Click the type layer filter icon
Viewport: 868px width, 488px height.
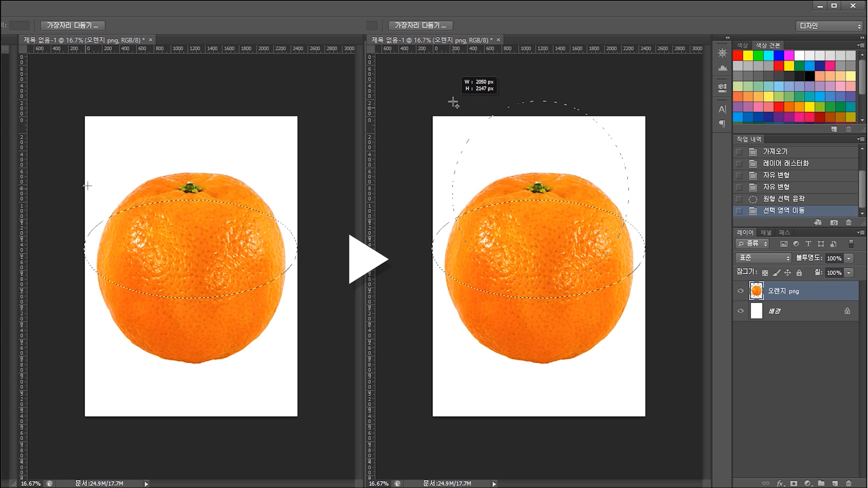click(x=808, y=244)
